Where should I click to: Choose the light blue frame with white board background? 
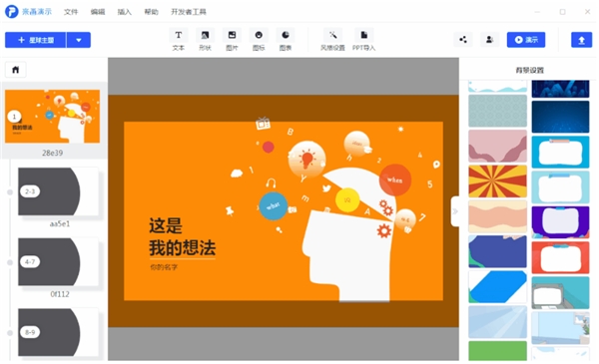[560, 186]
